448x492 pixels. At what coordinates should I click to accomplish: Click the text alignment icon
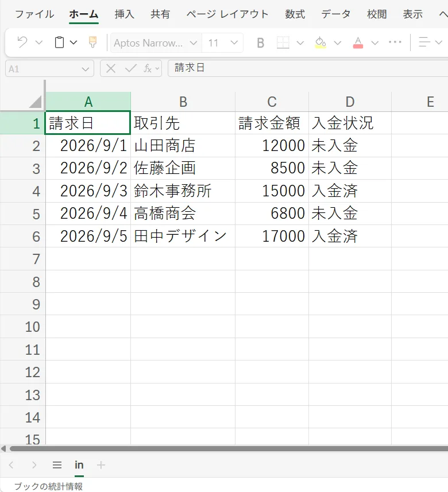424,42
